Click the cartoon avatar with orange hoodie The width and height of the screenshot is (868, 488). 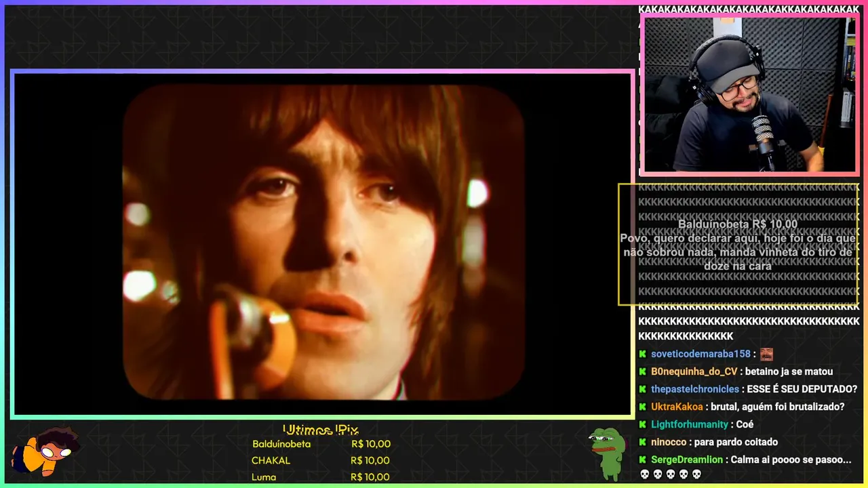[45, 451]
